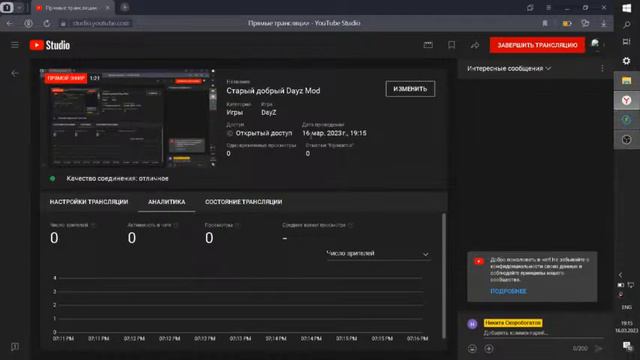This screenshot has width=640, height=360.
Task: Click the plus icon in chat input
Action: 489,349
